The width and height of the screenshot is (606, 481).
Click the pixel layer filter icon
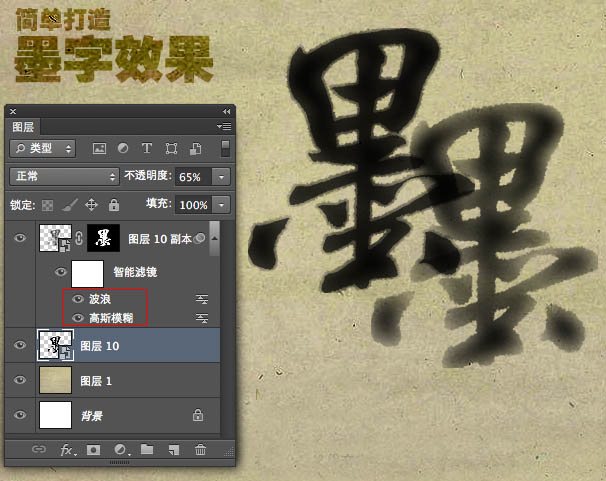tap(99, 148)
